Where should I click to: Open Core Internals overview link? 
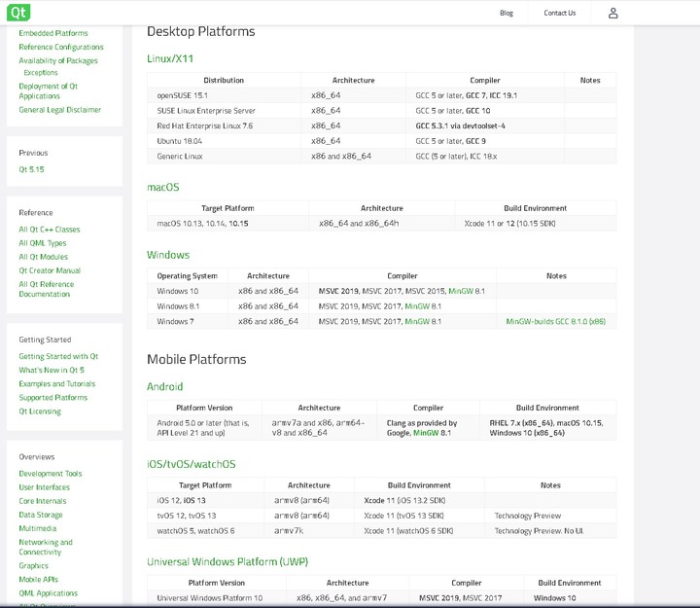43,501
